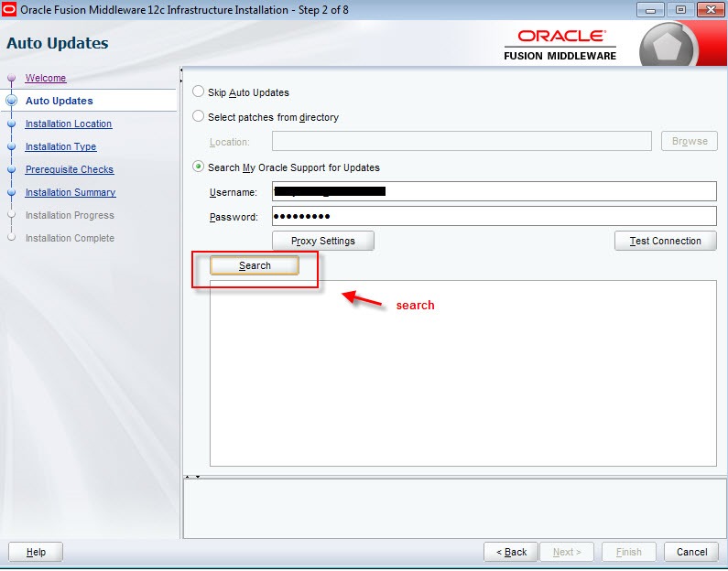Click the Welcome step bullet icon

(x=12, y=78)
